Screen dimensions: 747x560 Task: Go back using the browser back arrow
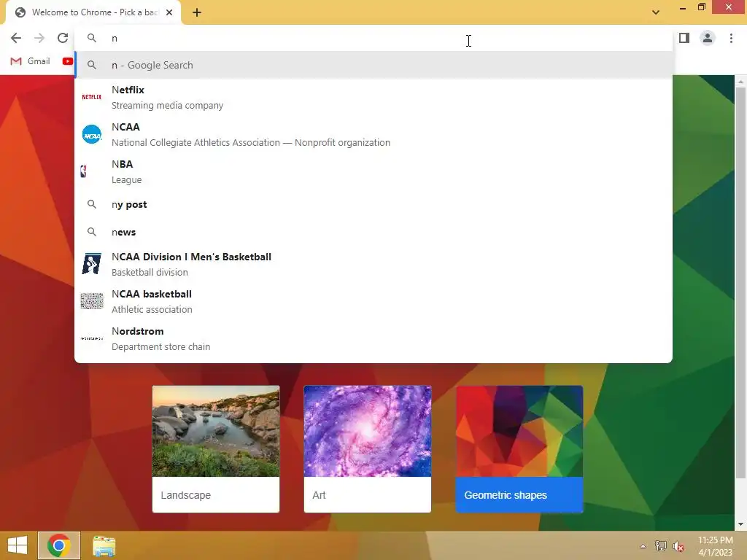click(16, 38)
